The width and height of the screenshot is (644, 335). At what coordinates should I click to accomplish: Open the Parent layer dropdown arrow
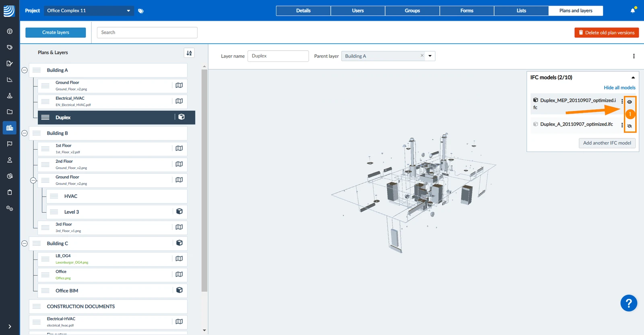coord(430,56)
